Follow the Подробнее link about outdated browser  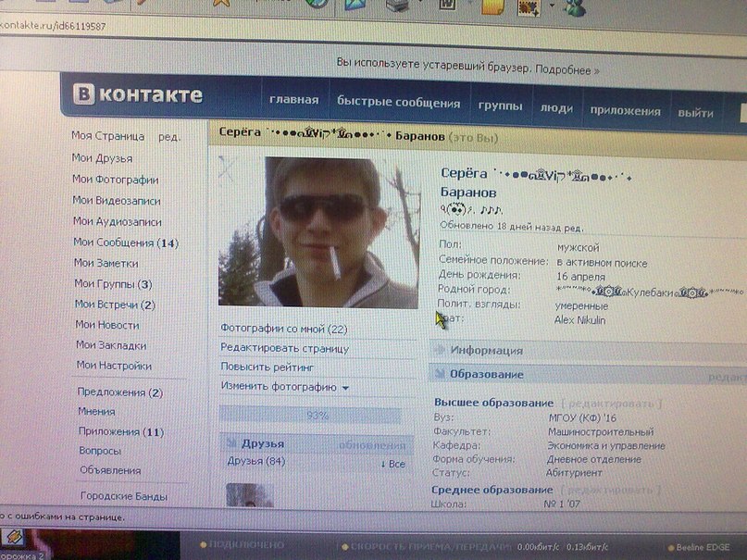point(566,70)
